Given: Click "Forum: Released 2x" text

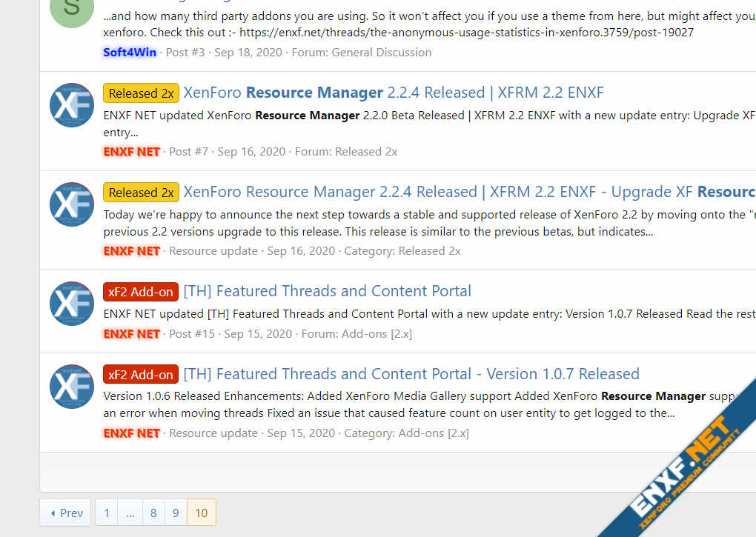Looking at the screenshot, I should point(346,152).
